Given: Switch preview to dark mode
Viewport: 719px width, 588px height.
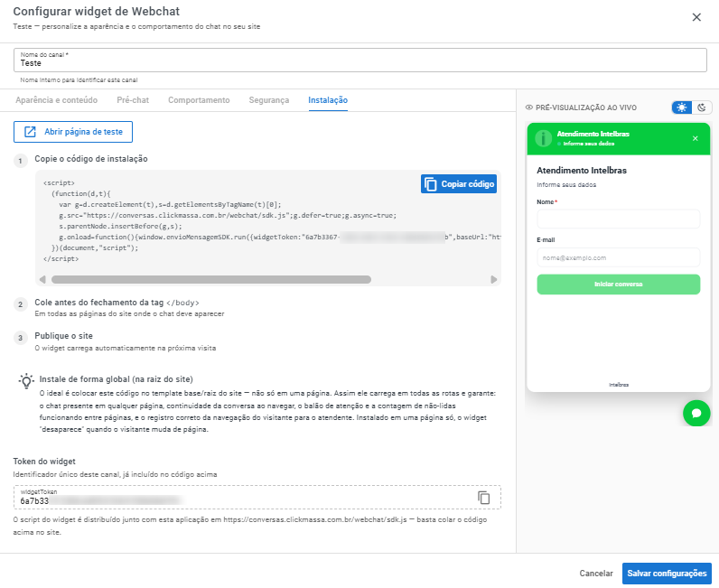Looking at the screenshot, I should pos(701,107).
